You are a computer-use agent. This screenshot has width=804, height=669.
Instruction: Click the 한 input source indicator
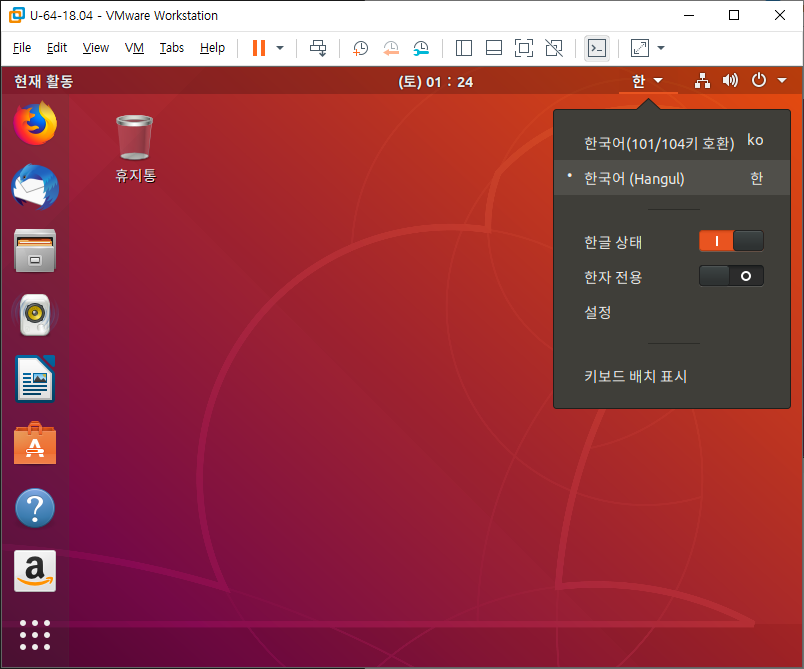click(648, 81)
